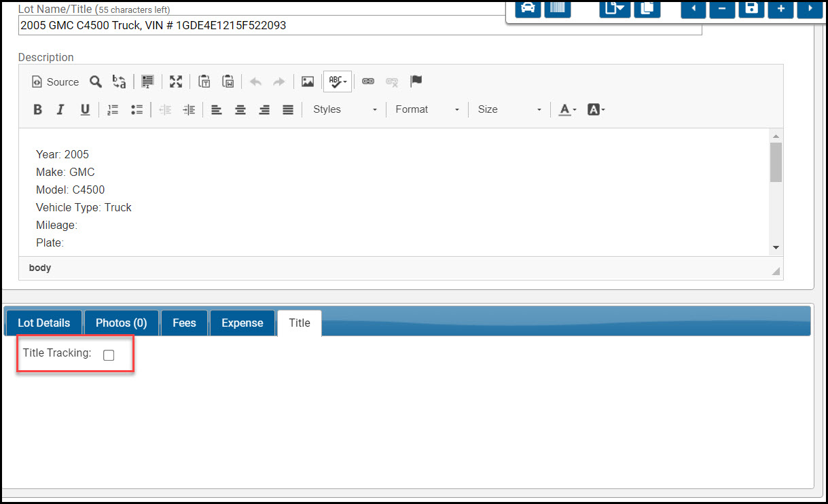Viewport: 828px width, 504px height.
Task: Open the Size dropdown
Action: (509, 109)
